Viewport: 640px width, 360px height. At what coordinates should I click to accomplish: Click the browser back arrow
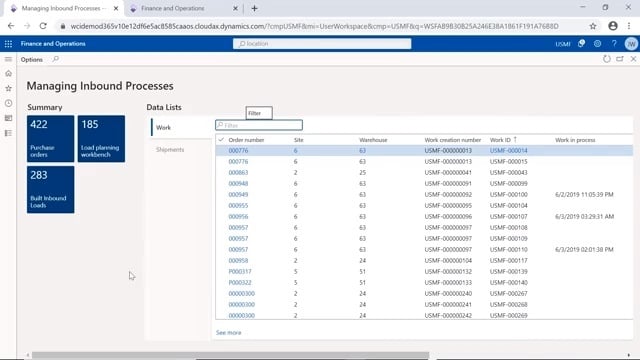[x=11, y=26]
